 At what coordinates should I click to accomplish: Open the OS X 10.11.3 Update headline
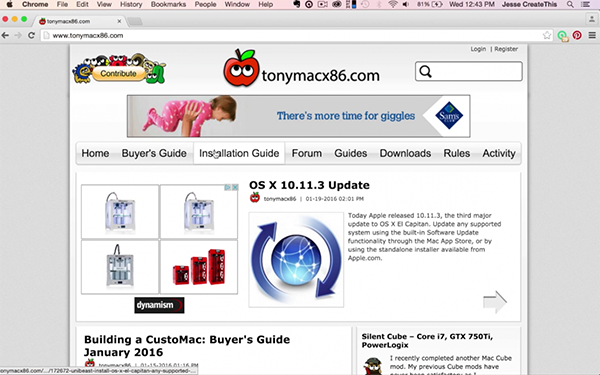[x=309, y=185]
